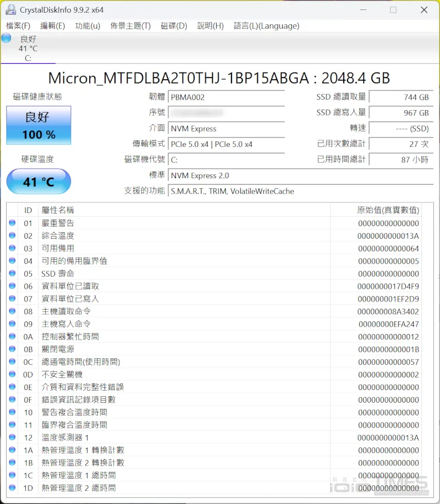Click the interface field NVM Express
440x504 pixels.
pyautogui.click(x=226, y=129)
